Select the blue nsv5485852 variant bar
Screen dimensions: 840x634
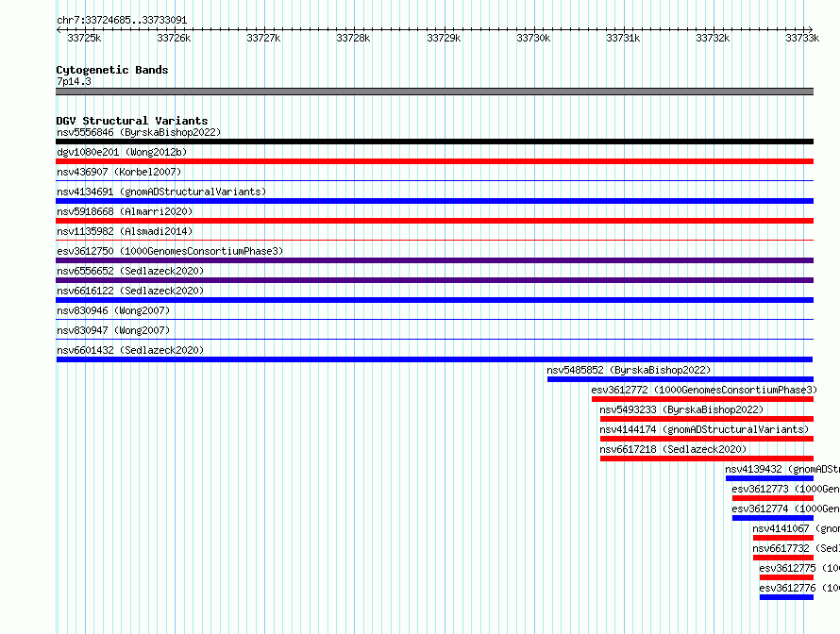[680, 379]
